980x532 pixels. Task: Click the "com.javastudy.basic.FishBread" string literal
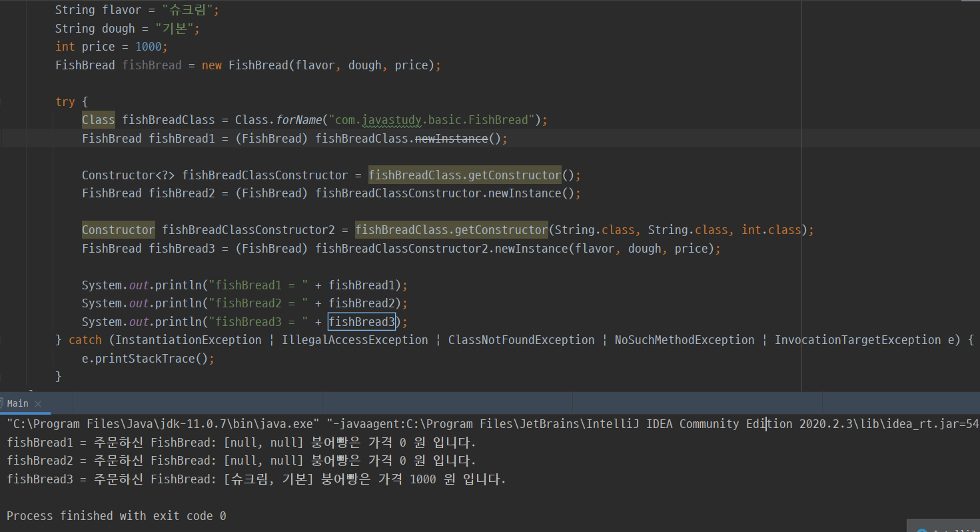click(x=431, y=120)
